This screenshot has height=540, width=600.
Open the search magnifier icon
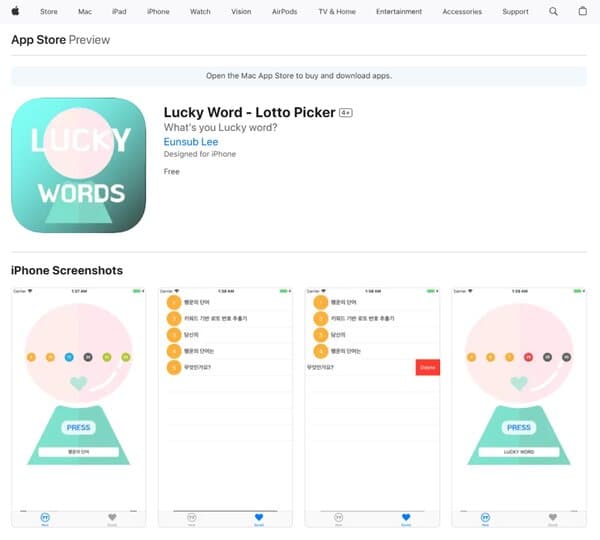(x=553, y=11)
